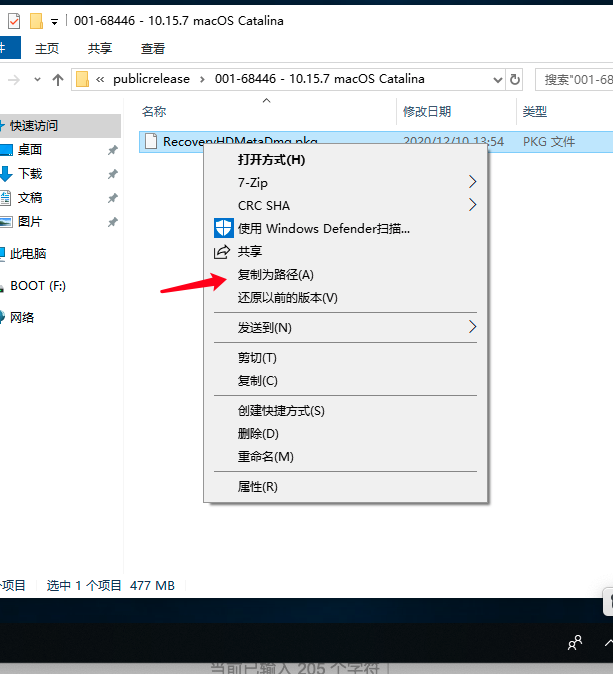Click the share arrow icon in context menu
This screenshot has width=613, height=674.
pyautogui.click(x=222, y=251)
